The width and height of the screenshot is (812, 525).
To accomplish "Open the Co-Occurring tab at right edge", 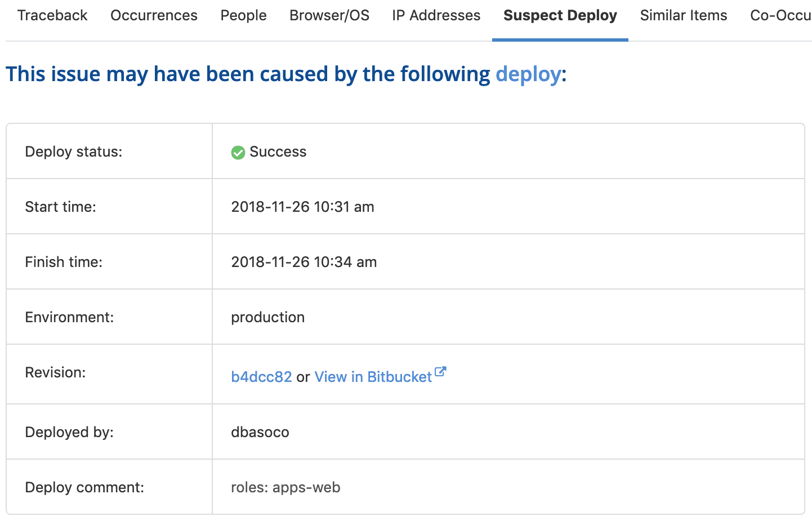I will click(780, 15).
